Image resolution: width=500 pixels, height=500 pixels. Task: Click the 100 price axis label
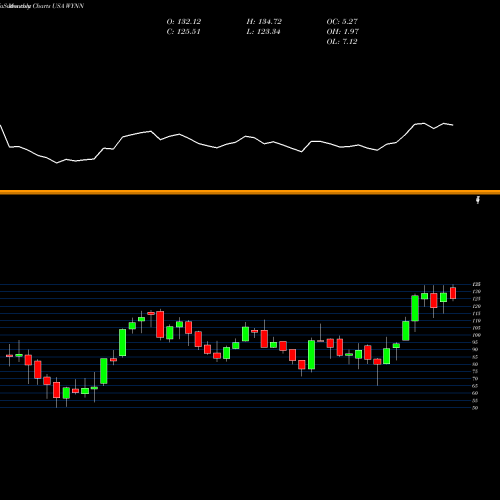(476, 335)
